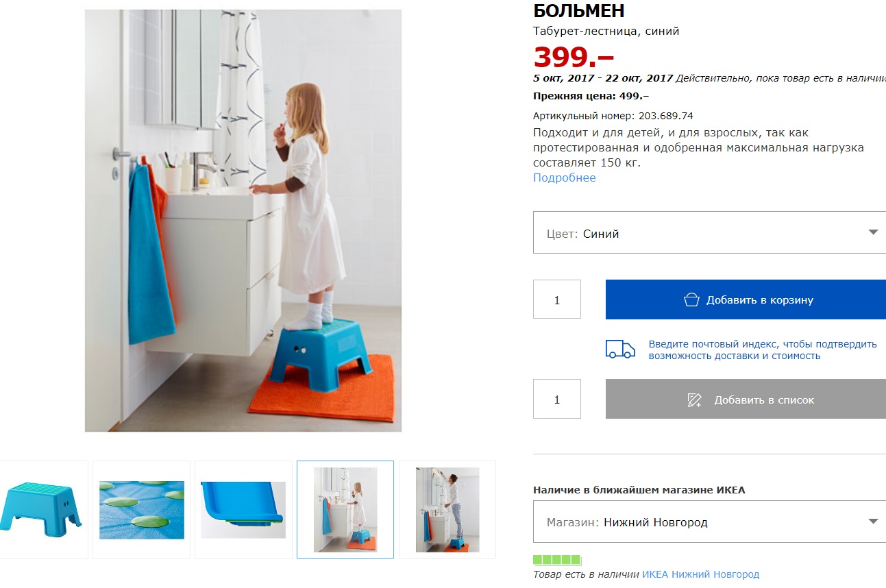The height and width of the screenshot is (588, 886).
Task: Click Добавить в список button
Action: coord(746,399)
